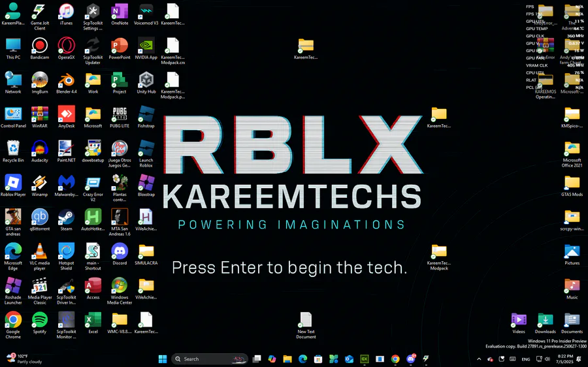Open Paint.NET
This screenshot has height=367, width=588.
tap(67, 152)
